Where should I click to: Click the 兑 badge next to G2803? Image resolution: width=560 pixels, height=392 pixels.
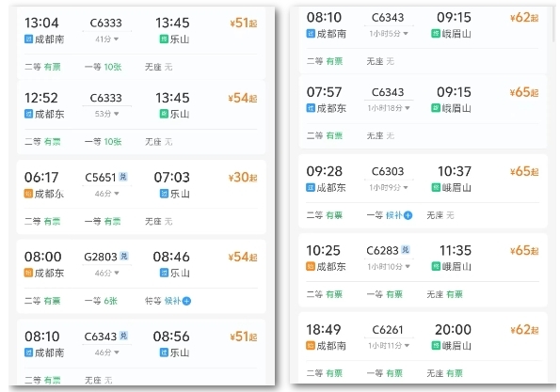[x=124, y=256]
